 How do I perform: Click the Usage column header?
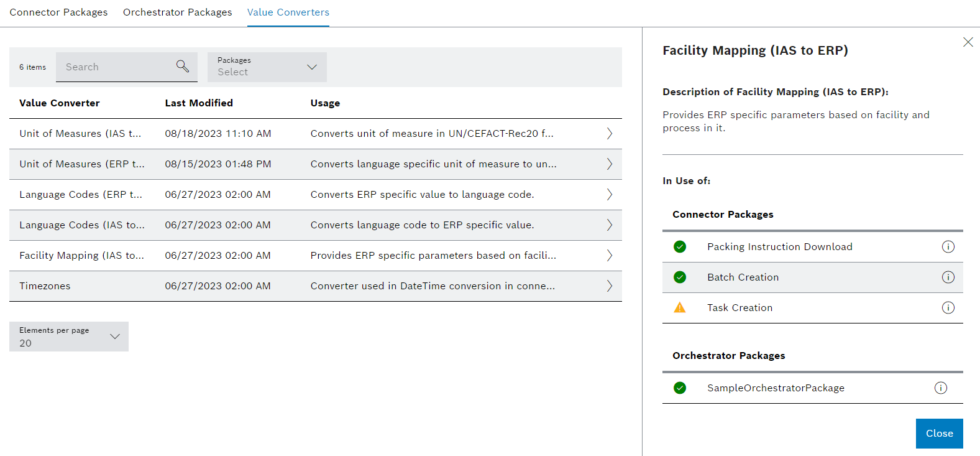[x=325, y=103]
